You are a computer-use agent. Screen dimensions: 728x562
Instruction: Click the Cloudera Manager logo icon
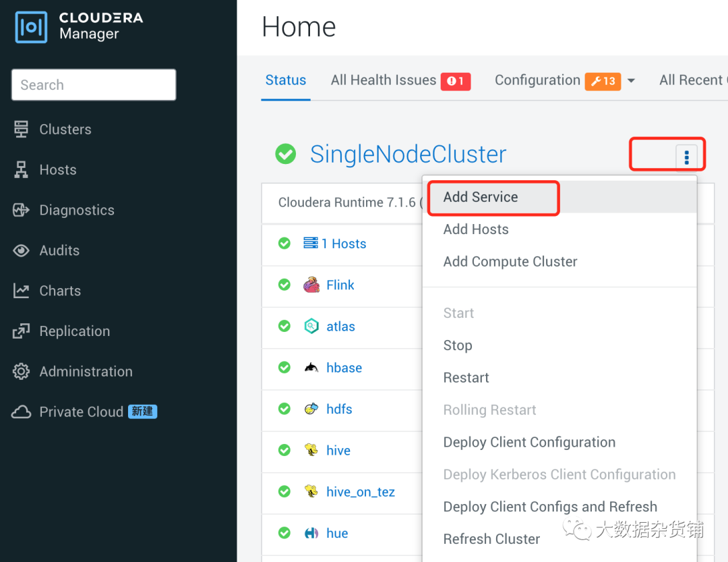tap(31, 27)
